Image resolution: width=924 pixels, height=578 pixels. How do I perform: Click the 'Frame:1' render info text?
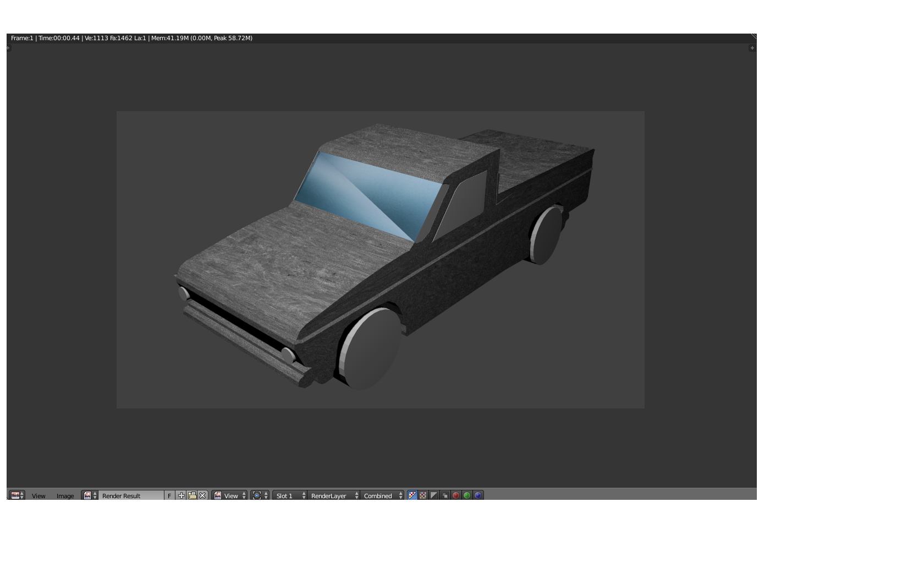[22, 38]
